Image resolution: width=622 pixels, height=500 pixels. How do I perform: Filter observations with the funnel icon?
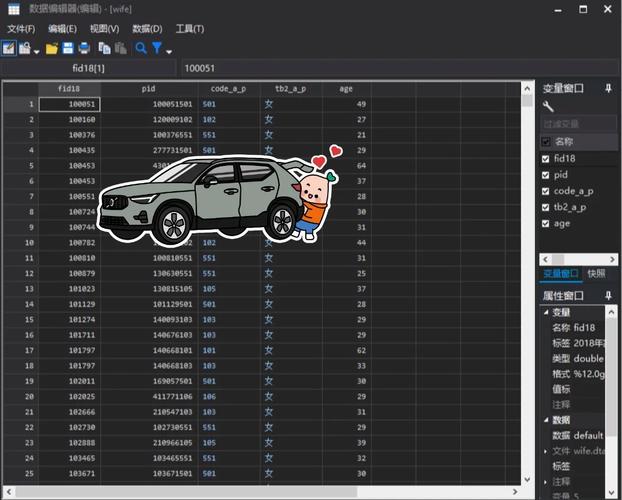157,48
